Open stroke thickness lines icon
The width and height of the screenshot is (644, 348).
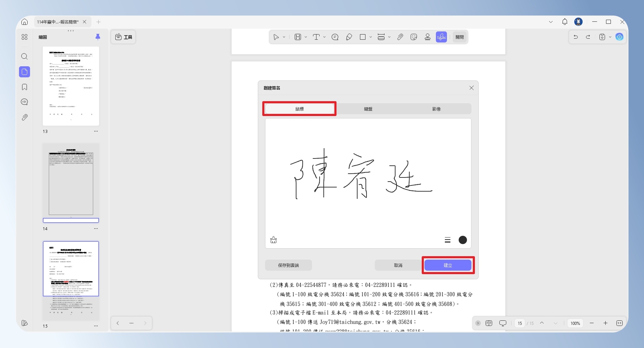click(448, 240)
